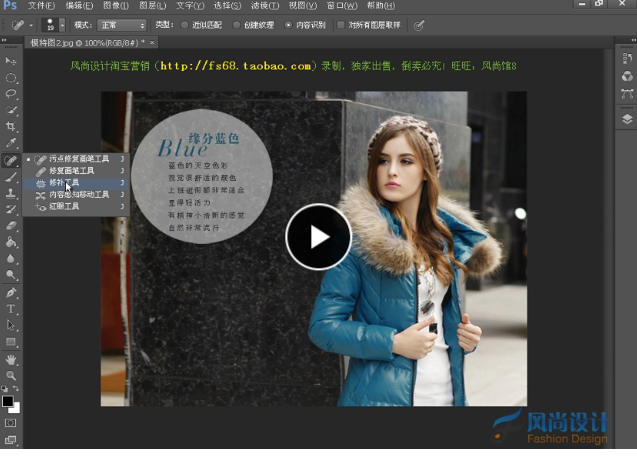Open the Layers panel icon
The height and width of the screenshot is (472, 637).
pos(627,119)
